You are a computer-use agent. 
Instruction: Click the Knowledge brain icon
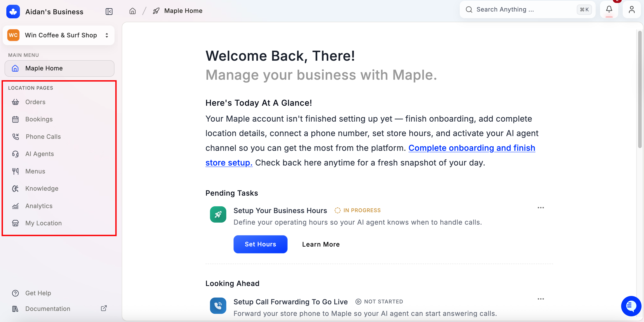(15, 188)
